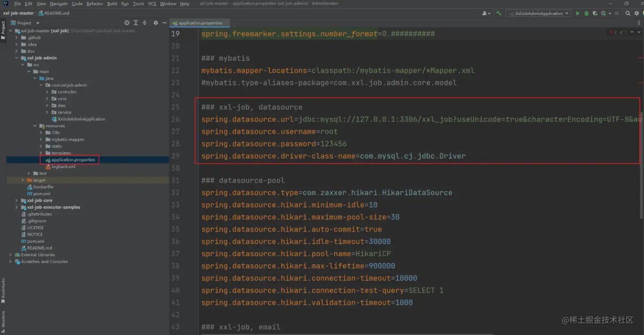The image size is (644, 335).
Task: Select LICENSE file in project tree
Action: pos(32,228)
